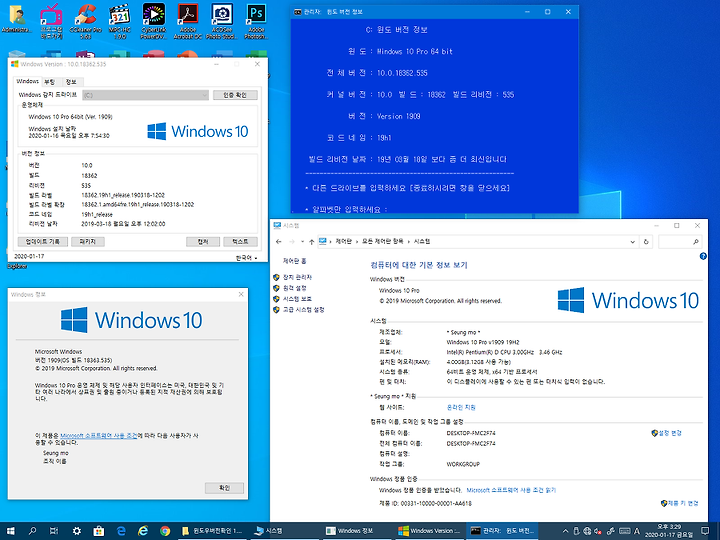This screenshot has height=540, width=720.
Task: Open Task View from the taskbar
Action: point(54,531)
